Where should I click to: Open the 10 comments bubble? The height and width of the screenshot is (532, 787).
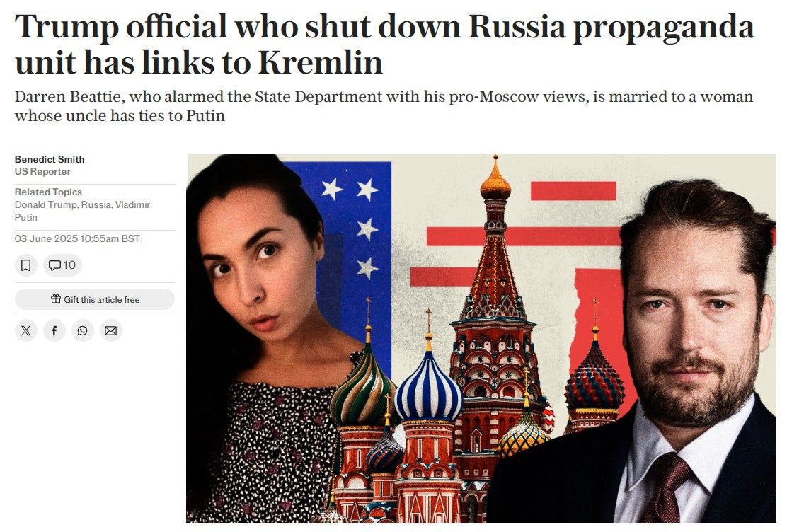(62, 265)
